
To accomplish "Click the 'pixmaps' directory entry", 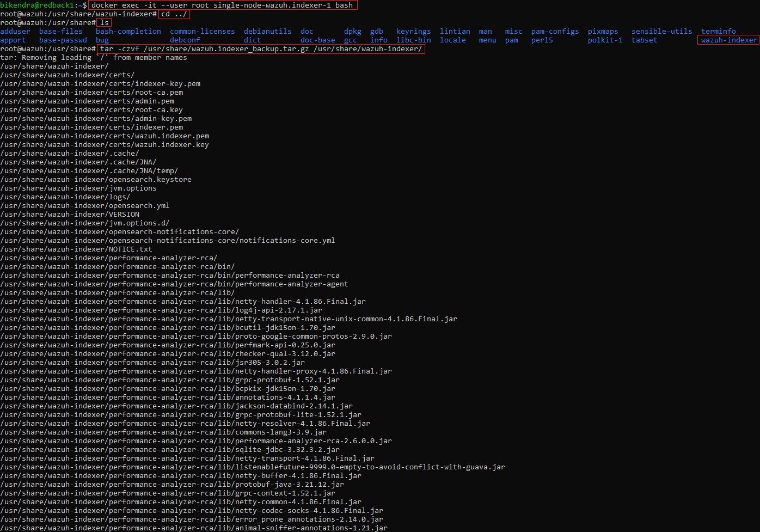I will pos(603,32).
